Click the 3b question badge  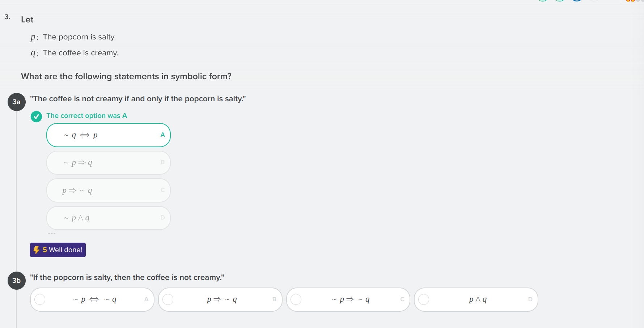[16, 281]
